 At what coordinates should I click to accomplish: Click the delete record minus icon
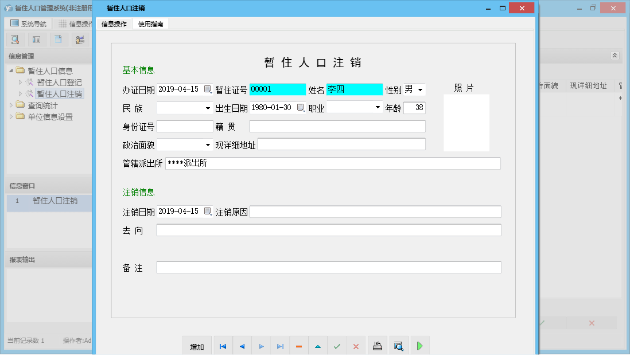tap(299, 346)
